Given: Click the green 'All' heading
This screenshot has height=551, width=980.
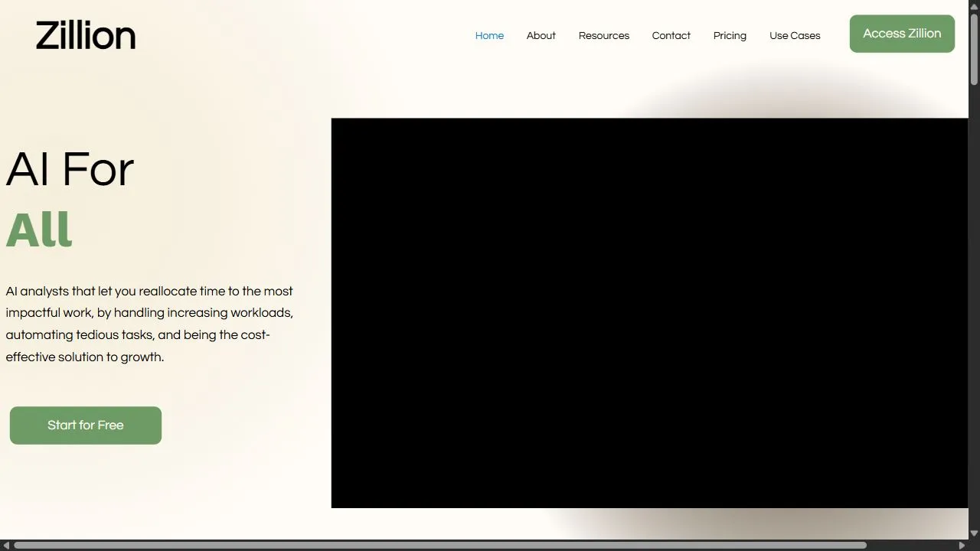Looking at the screenshot, I should (x=39, y=229).
